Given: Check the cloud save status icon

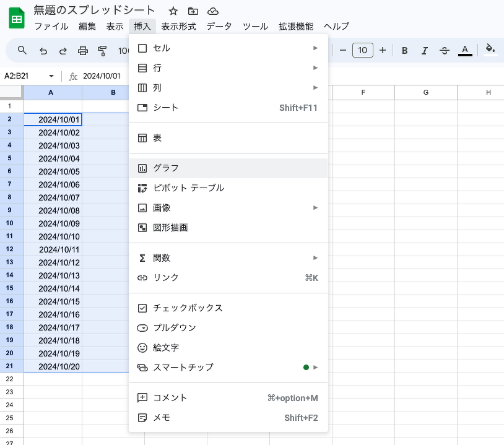Looking at the screenshot, I should tap(213, 11).
